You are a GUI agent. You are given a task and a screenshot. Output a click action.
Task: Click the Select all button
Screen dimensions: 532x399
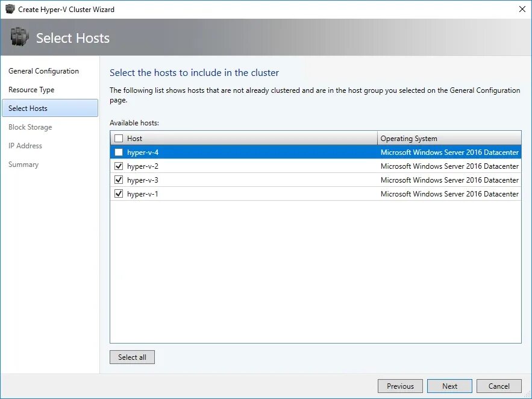[x=132, y=357]
